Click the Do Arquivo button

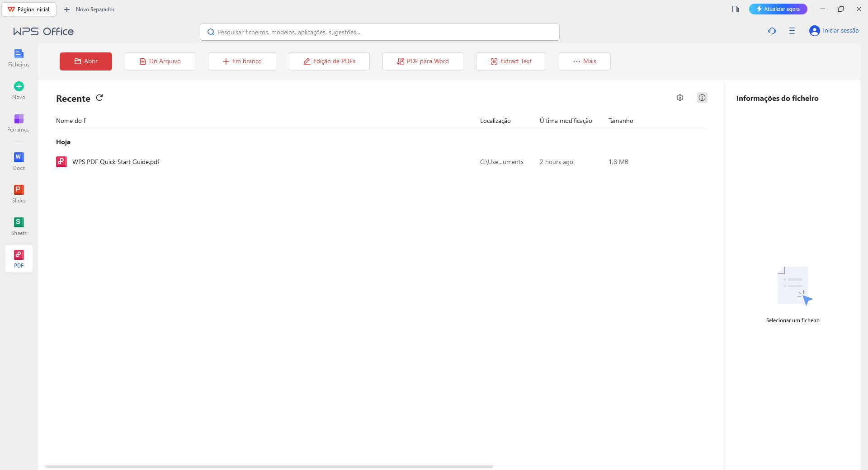coord(160,61)
